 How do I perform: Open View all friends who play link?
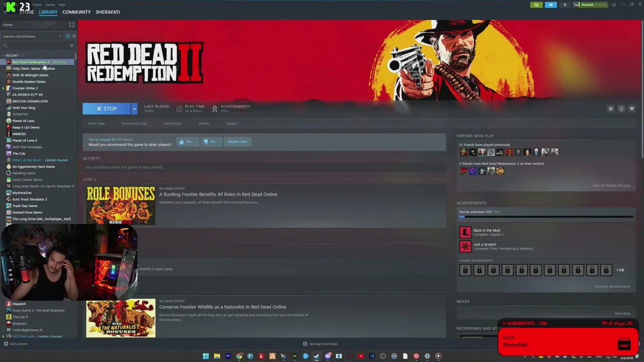click(611, 186)
